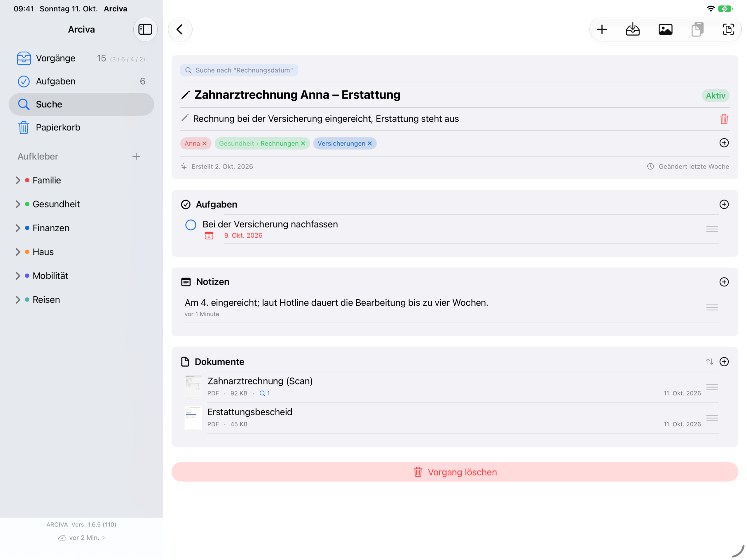Viewport: 747px width, 560px height.
Task: Add a photo via image icon
Action: pyautogui.click(x=665, y=29)
